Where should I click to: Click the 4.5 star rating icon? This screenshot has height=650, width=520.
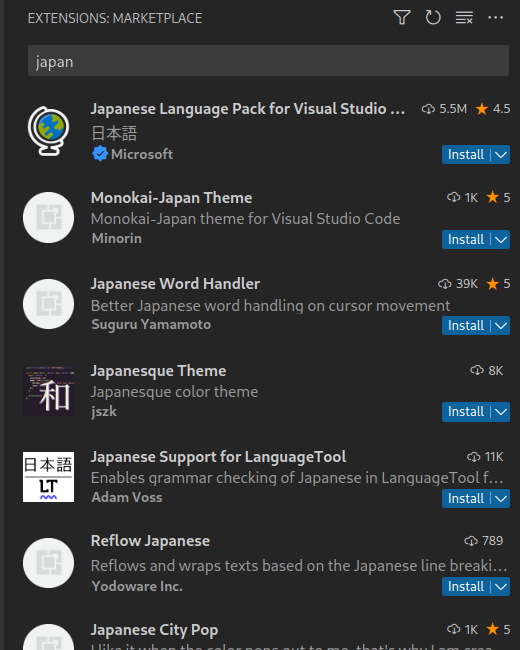click(482, 109)
